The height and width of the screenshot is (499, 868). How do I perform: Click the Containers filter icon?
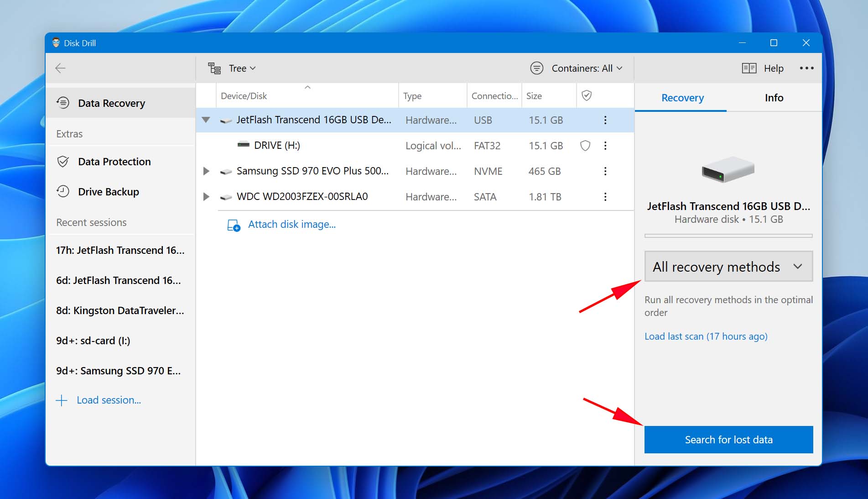point(537,68)
